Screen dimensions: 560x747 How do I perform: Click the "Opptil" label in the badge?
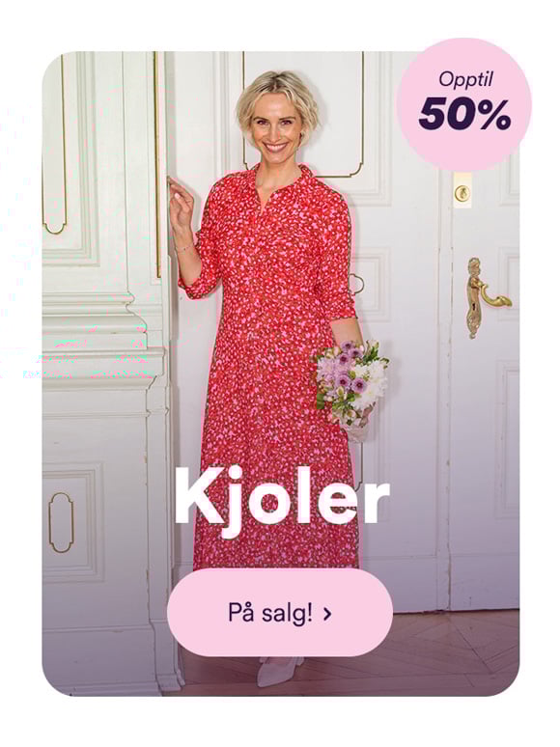465,78
